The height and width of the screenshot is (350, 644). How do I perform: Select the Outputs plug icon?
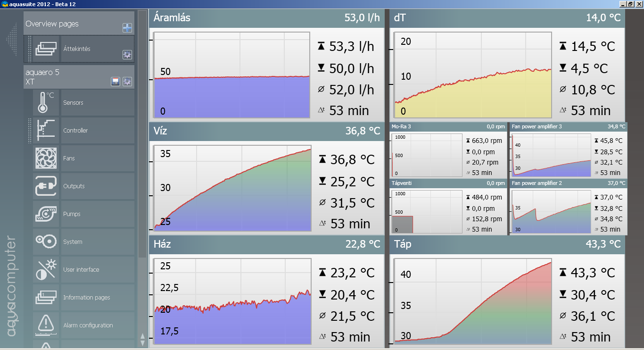[47, 186]
